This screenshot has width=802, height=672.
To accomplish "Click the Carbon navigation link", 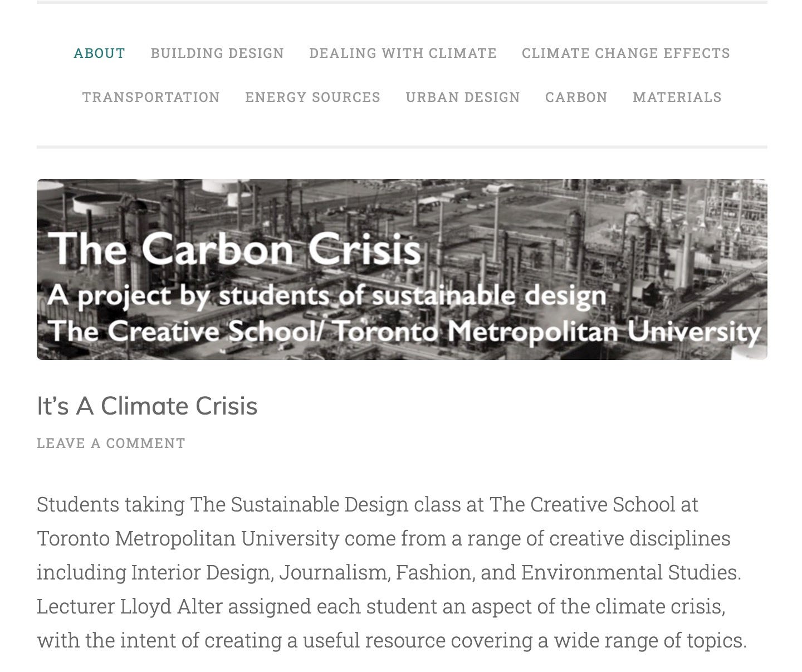I will [576, 97].
